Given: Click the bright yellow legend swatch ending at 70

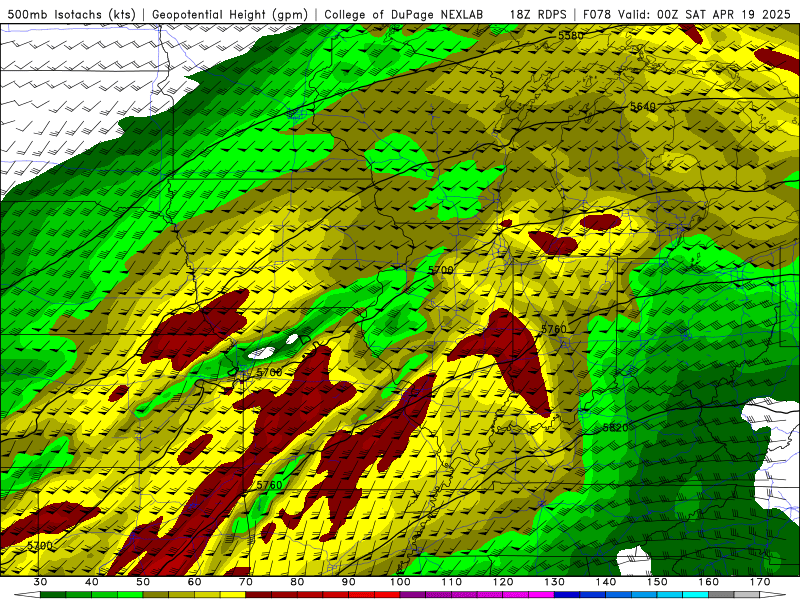Looking at the screenshot, I should point(233,595).
